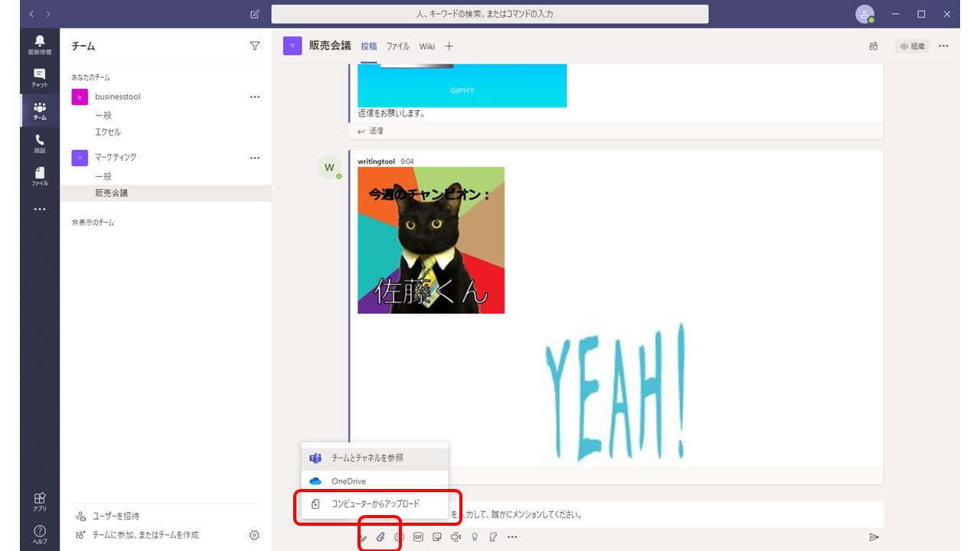Open チャット in the left sidebar
The height and width of the screenshot is (551, 980).
(x=40, y=77)
